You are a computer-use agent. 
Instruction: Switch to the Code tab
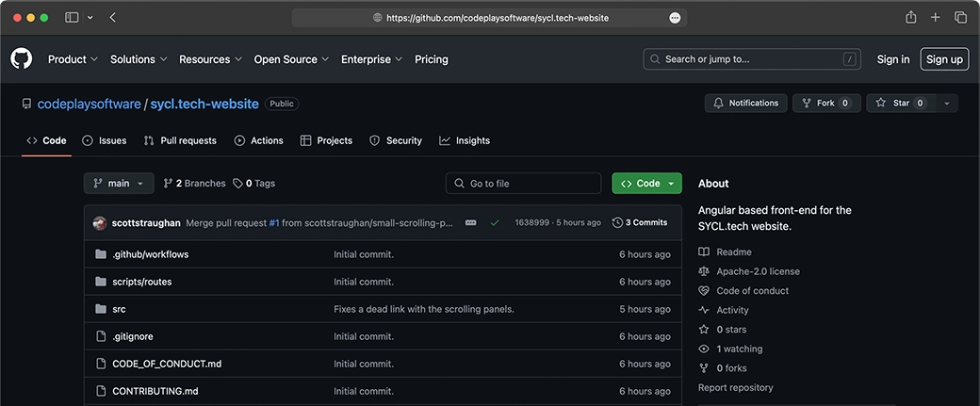coord(46,140)
